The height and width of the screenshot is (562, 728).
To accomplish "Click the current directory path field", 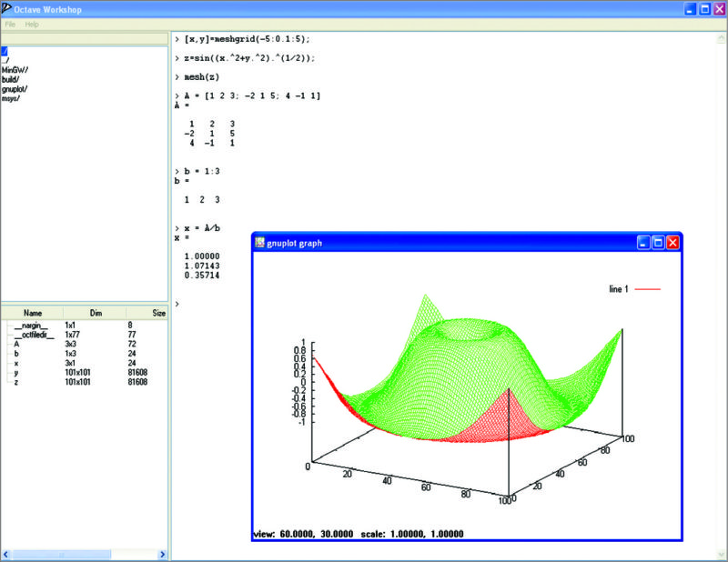I will [x=84, y=38].
